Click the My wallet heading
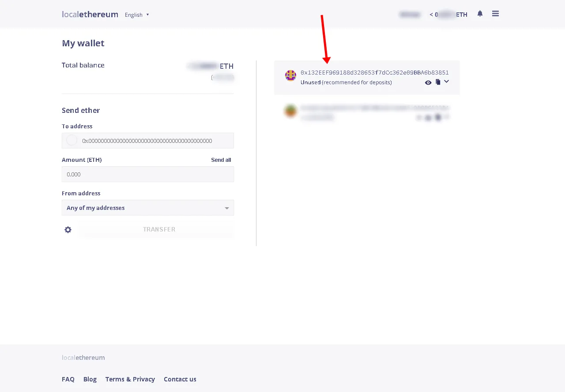This screenshot has height=392, width=565. click(83, 43)
